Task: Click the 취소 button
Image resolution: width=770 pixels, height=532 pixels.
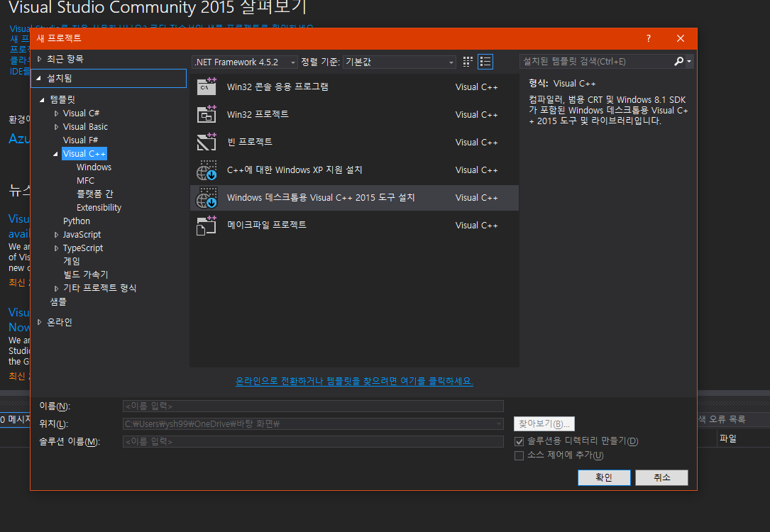Action: [x=661, y=477]
